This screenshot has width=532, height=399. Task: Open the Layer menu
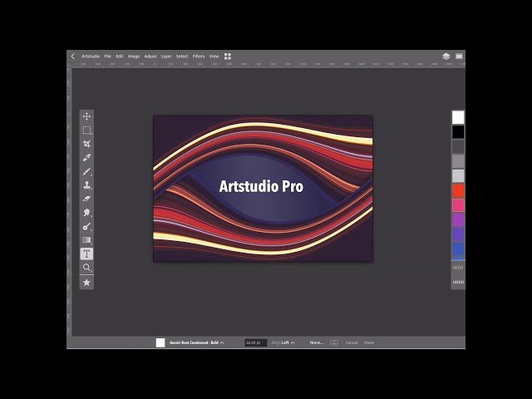pos(166,57)
